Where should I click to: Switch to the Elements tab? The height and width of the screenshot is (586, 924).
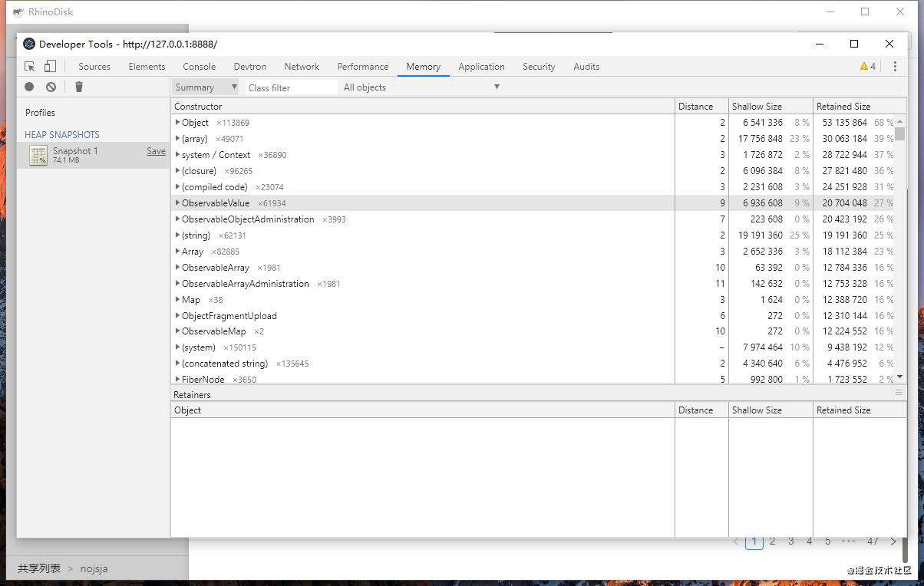pos(147,67)
